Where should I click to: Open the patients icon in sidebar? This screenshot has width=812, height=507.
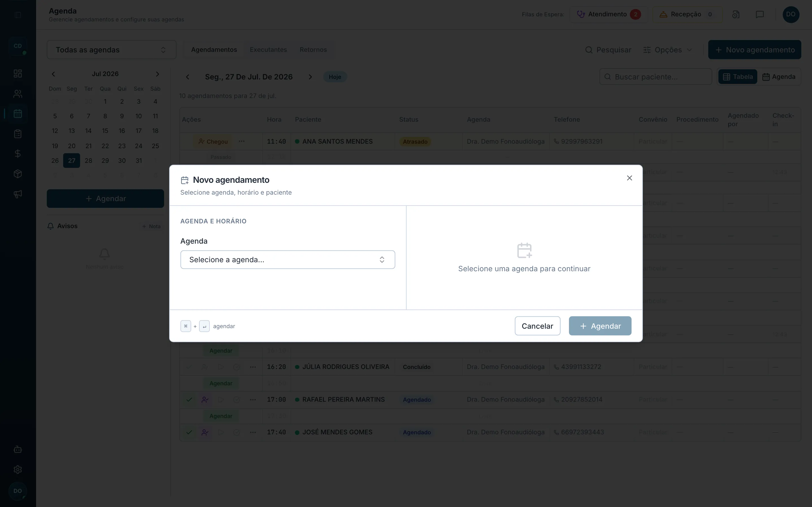[x=18, y=94]
